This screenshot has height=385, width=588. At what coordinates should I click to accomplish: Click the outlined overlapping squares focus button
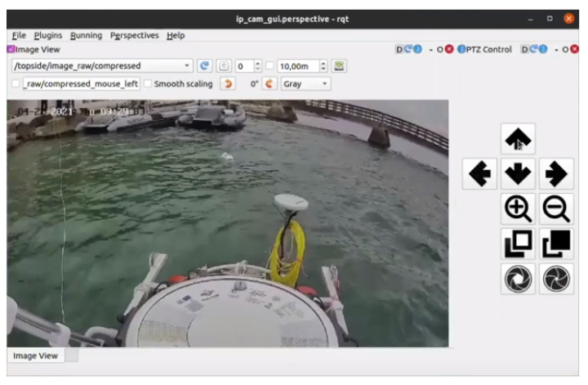click(x=519, y=244)
